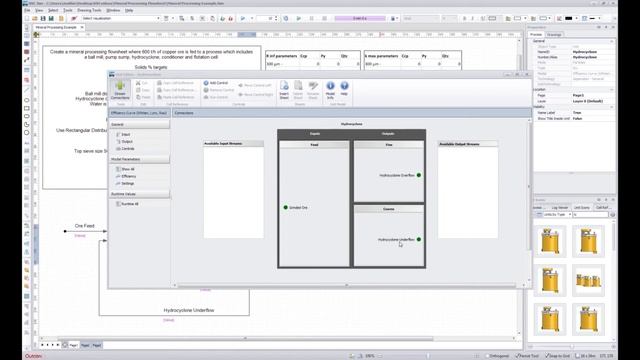The width and height of the screenshot is (640, 360).
Task: Open dropdown arrow next to run icon
Action: (x=252, y=18)
